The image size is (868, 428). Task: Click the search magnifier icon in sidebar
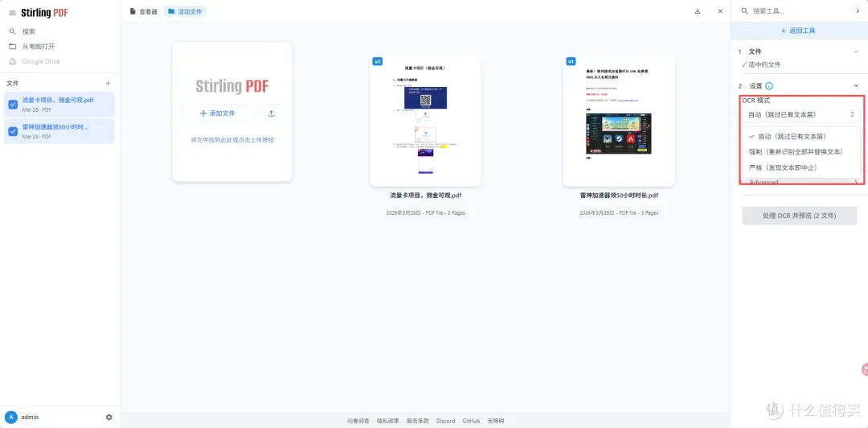[12, 31]
